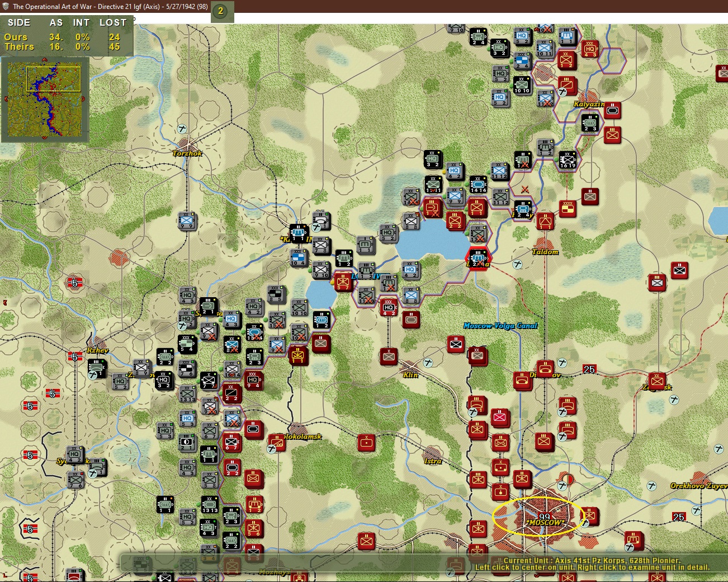
Task: Click the round turn indicator showing 2
Action: pyautogui.click(x=220, y=11)
